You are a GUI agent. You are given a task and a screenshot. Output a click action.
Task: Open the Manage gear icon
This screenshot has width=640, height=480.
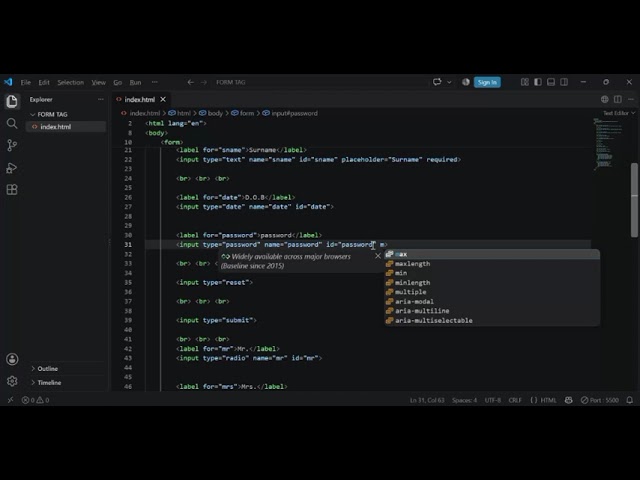pyautogui.click(x=12, y=381)
